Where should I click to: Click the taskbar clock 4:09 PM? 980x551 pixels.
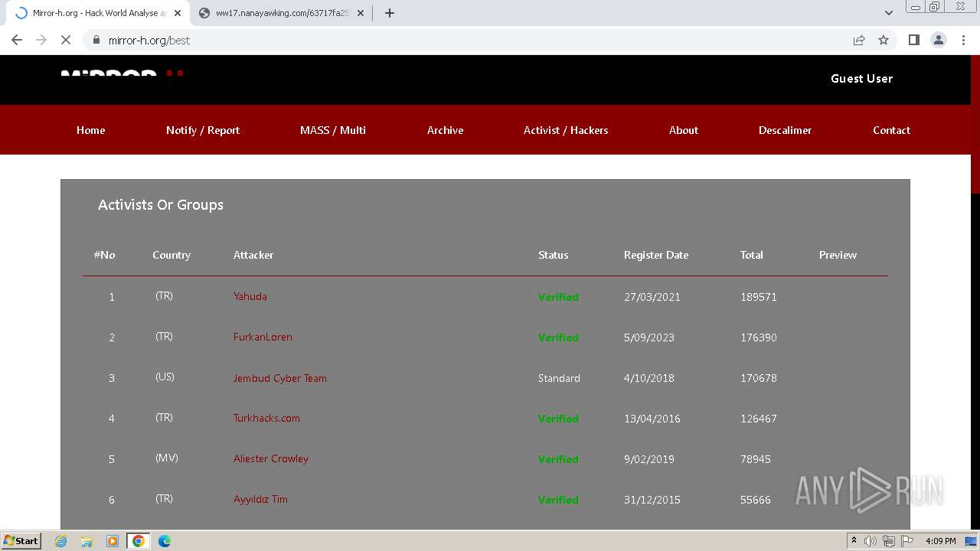click(x=940, y=541)
